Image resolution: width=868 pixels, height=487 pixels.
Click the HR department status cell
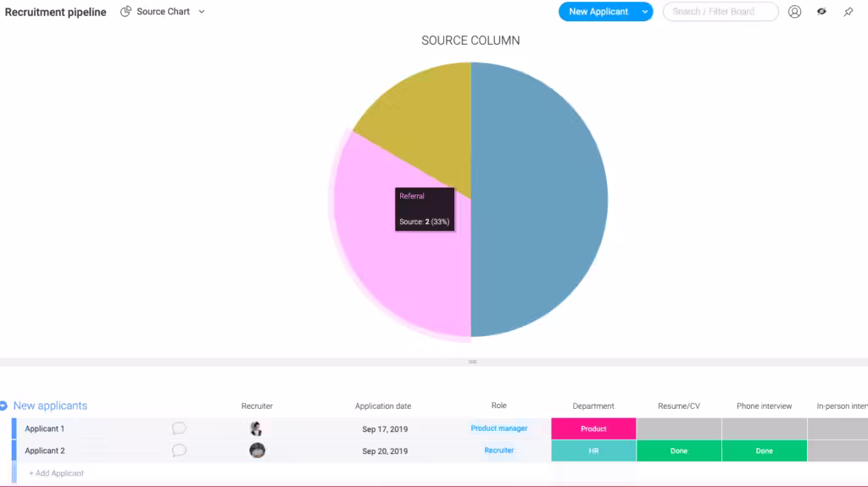click(x=593, y=451)
